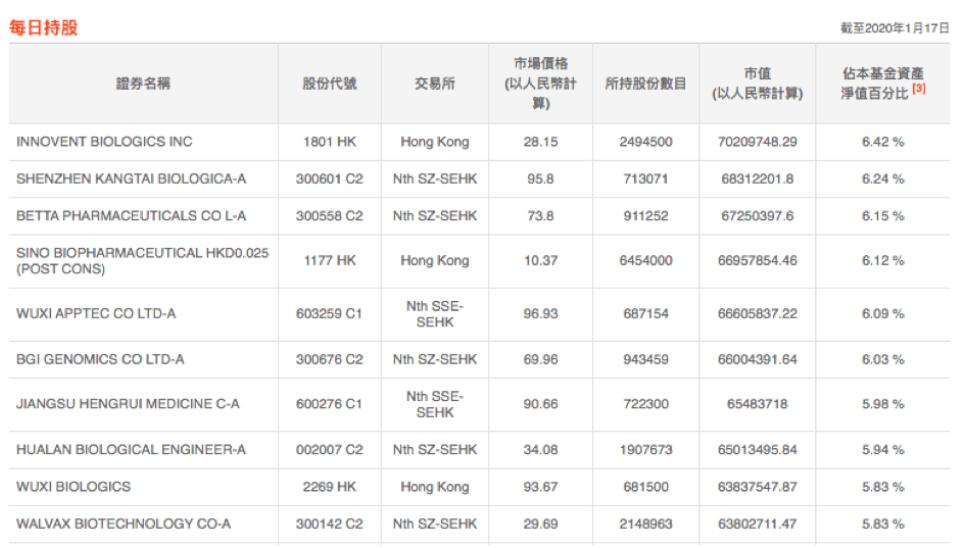Click shares held value 2494500
The width and height of the screenshot is (969, 548).
click(646, 141)
